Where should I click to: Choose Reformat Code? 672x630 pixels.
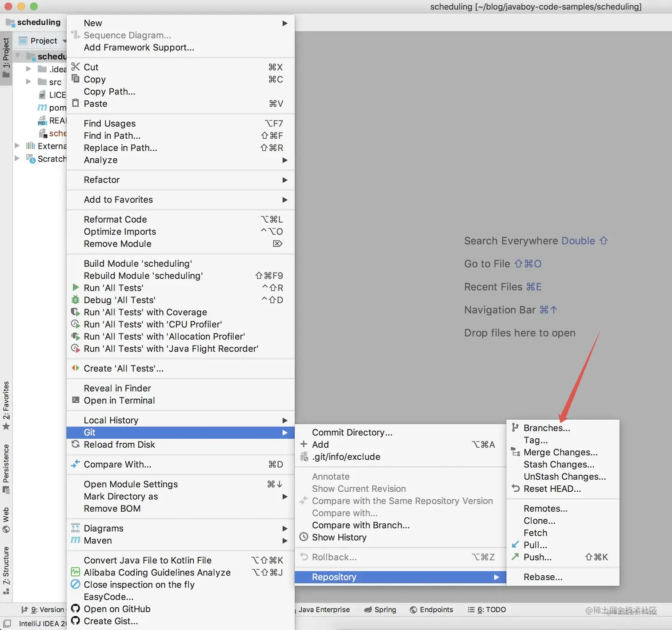[x=180, y=219]
